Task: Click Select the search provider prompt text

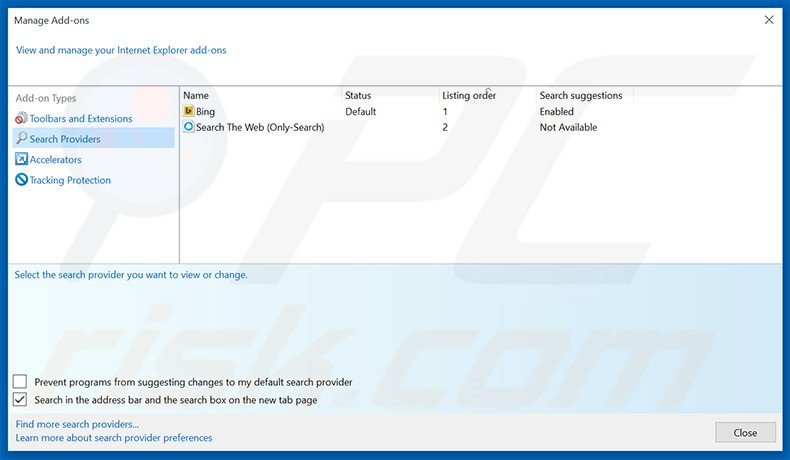Action: 131,275
